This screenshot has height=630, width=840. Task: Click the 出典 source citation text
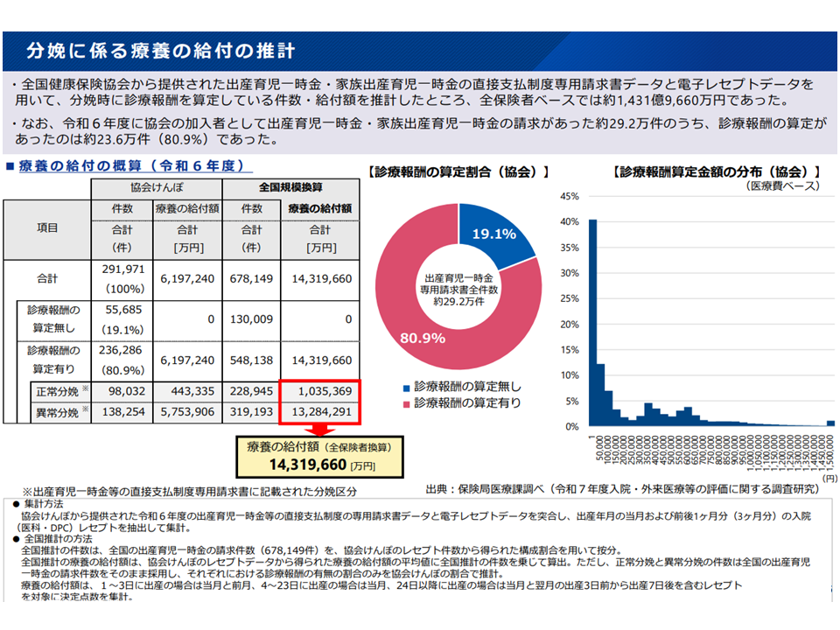(621, 488)
